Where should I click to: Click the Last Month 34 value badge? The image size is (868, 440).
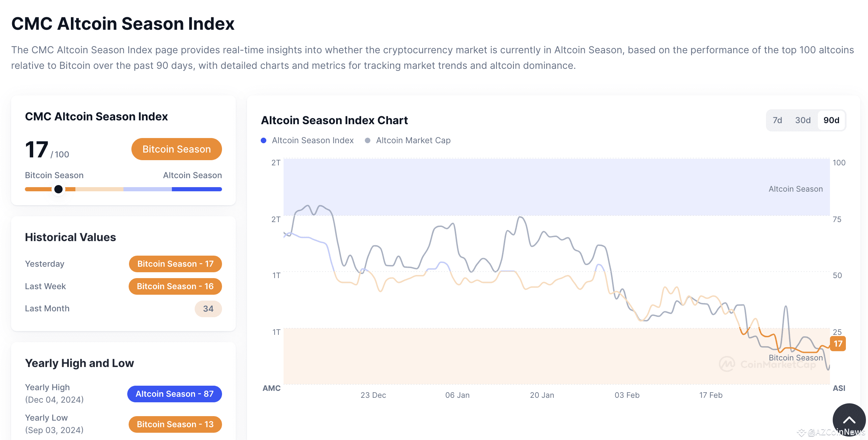pyautogui.click(x=208, y=309)
